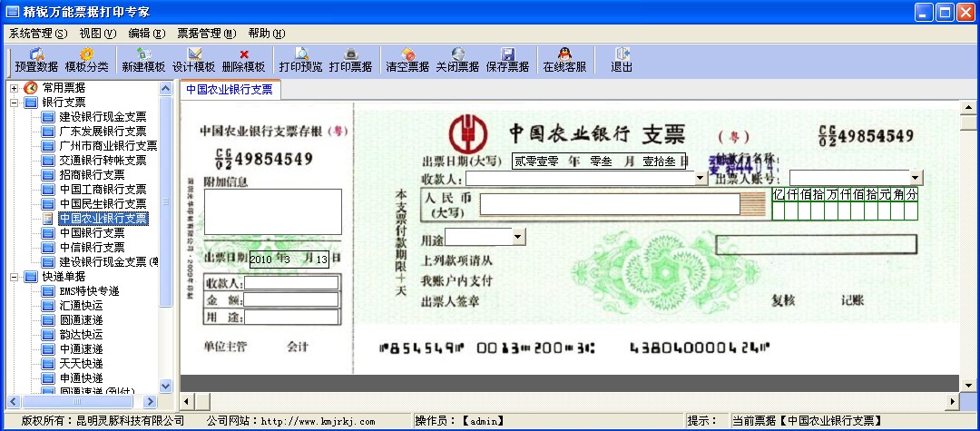The image size is (980, 431).
Task: Select 交通银行转帐支票 template
Action: click(103, 160)
